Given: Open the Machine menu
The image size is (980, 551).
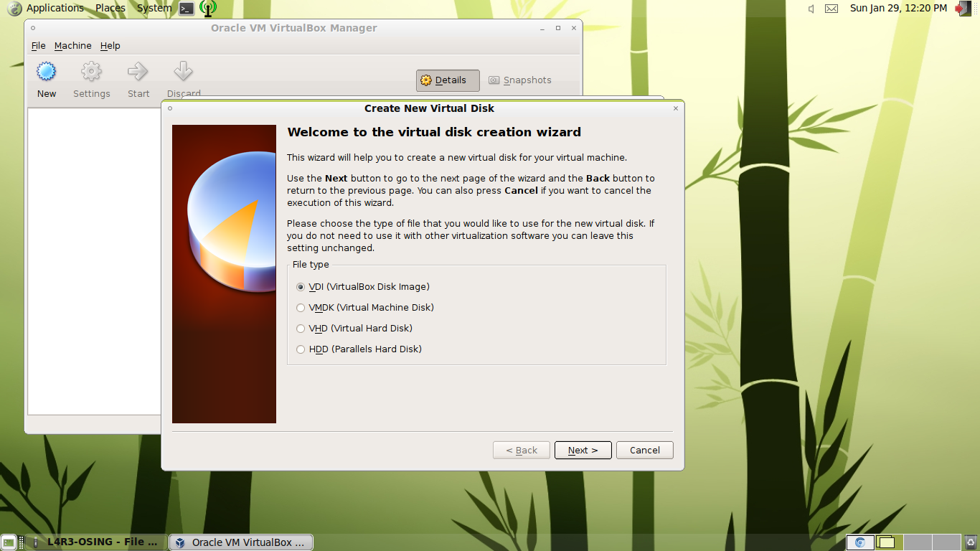Looking at the screenshot, I should [x=72, y=46].
